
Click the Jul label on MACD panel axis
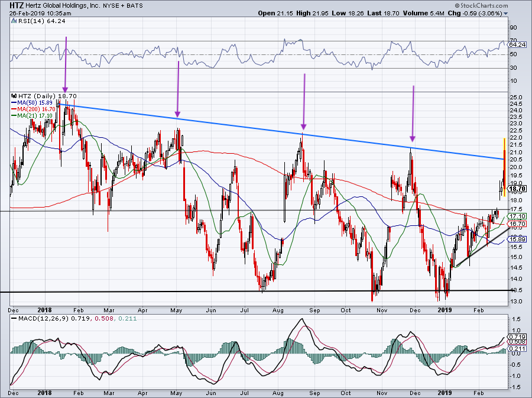[x=244, y=393]
